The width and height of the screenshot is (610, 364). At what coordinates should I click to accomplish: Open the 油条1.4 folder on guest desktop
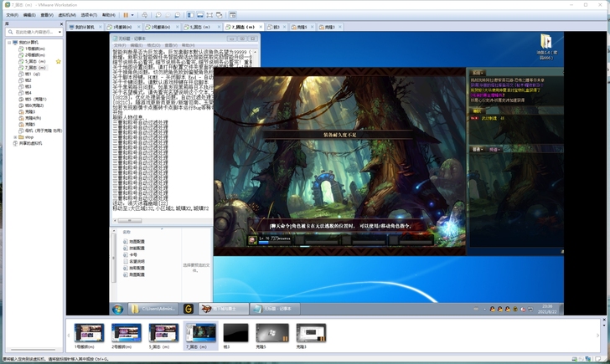[546, 47]
